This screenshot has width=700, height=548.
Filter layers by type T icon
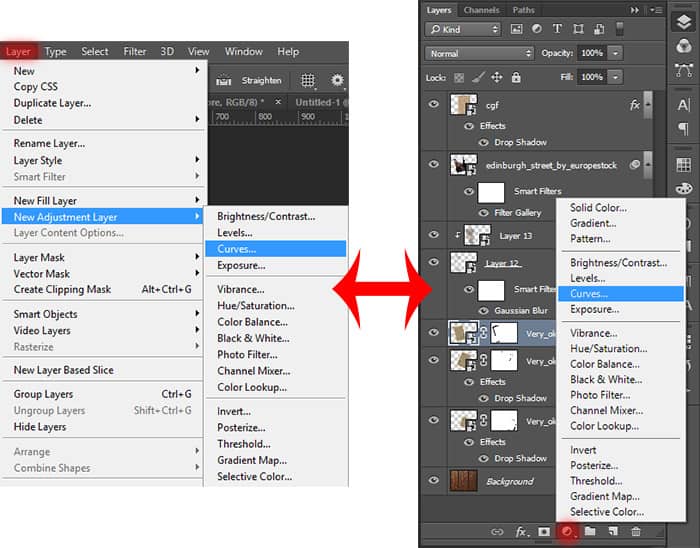pos(557,29)
